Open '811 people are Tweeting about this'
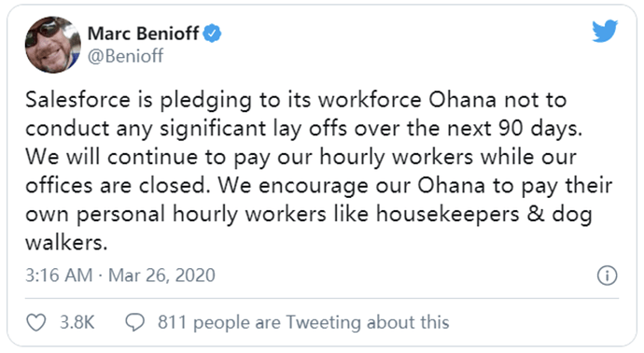 point(303,322)
